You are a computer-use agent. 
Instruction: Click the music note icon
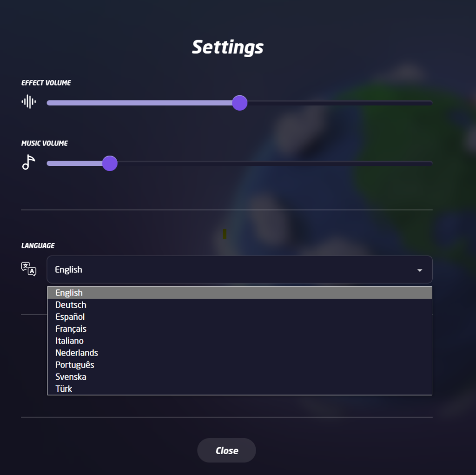click(28, 162)
